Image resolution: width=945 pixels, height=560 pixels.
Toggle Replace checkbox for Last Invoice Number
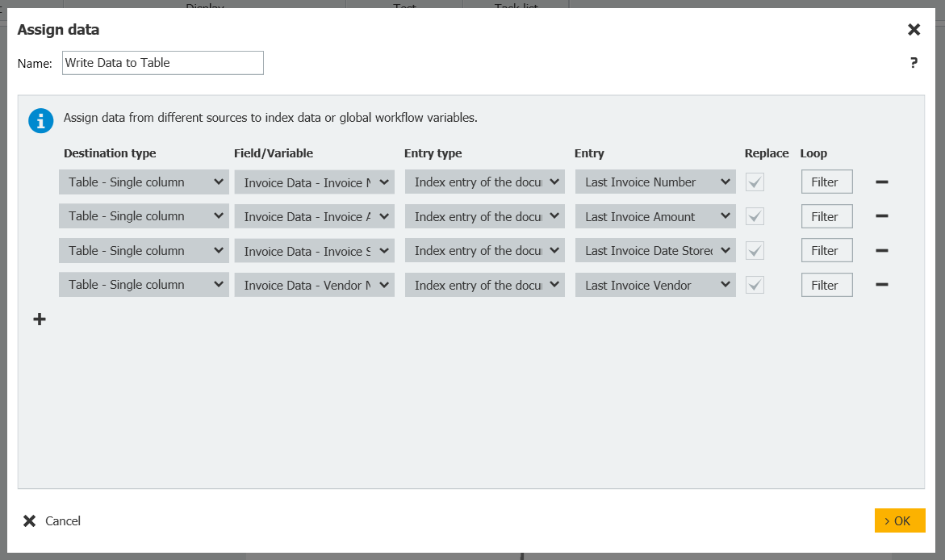click(x=755, y=182)
